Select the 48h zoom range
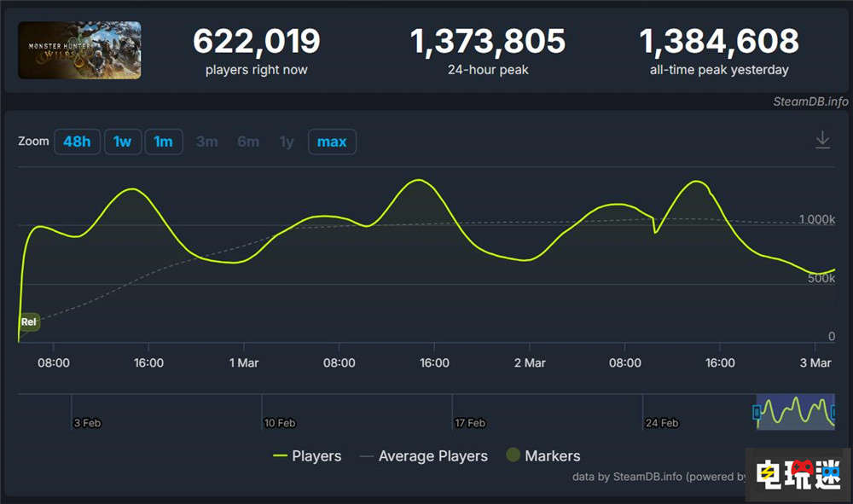Screen dimensions: 853x504 point(77,142)
